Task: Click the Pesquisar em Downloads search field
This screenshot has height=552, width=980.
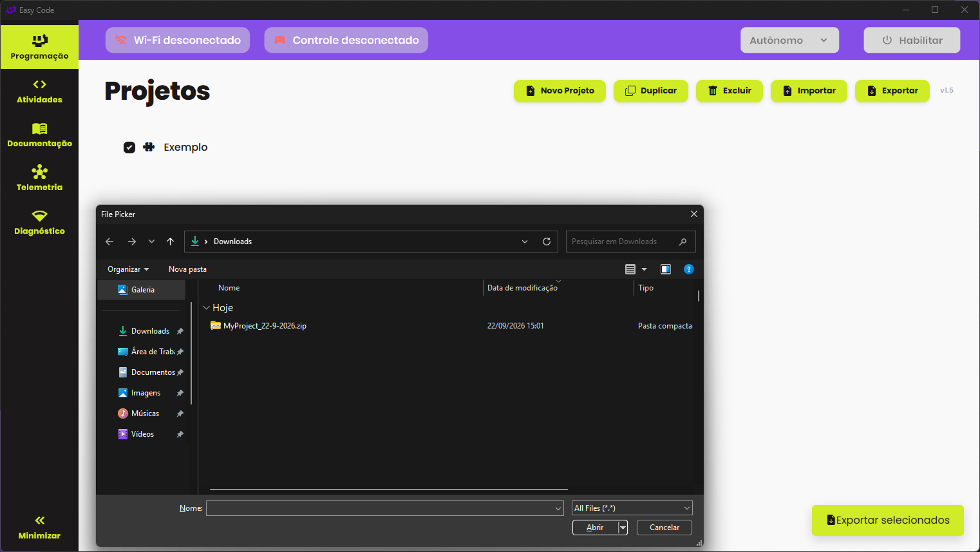Action: click(630, 242)
